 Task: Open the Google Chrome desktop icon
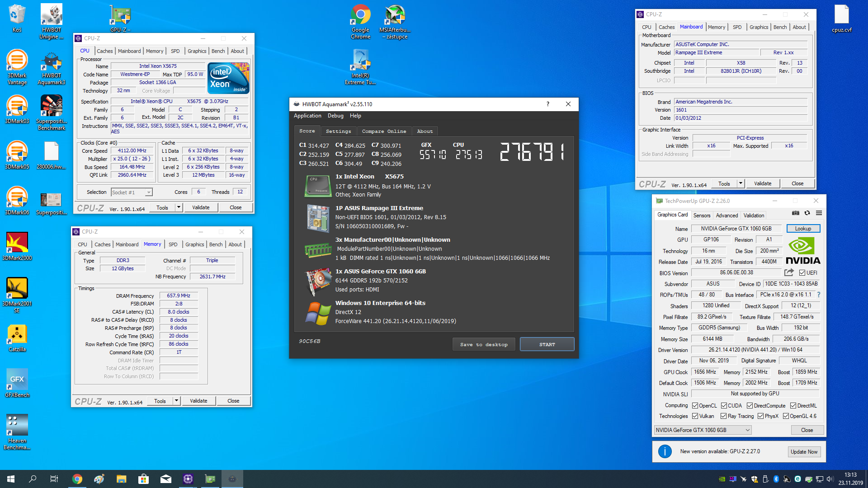pyautogui.click(x=360, y=22)
